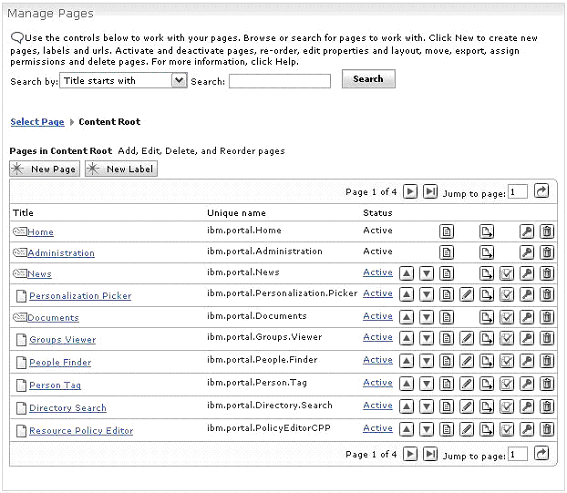Open the Documents page link
The width and height of the screenshot is (567, 493).
pos(53,318)
